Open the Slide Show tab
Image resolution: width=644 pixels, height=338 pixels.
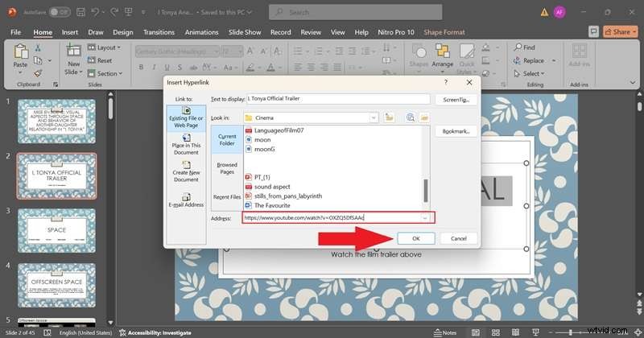[245, 32]
